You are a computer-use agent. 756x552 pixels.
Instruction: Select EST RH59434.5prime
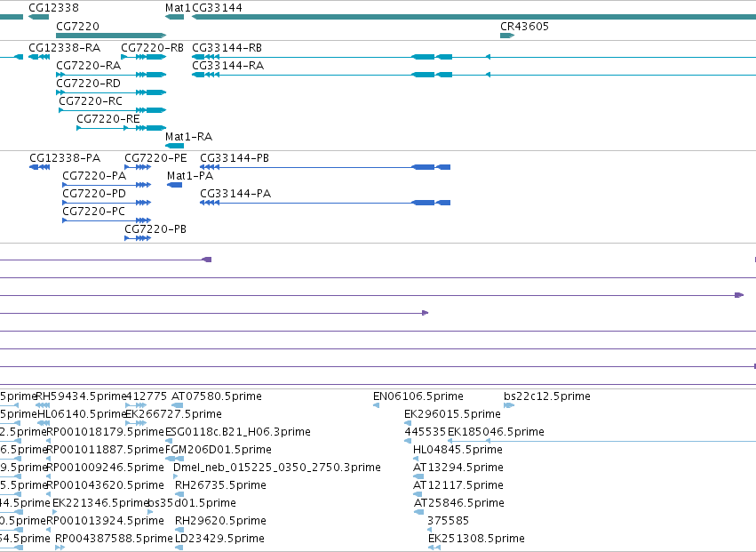(43, 405)
